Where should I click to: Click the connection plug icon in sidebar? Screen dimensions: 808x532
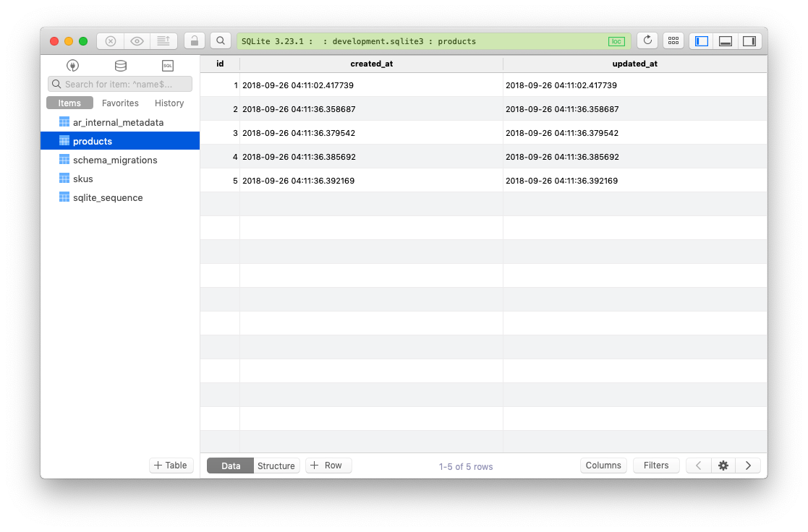(72, 65)
